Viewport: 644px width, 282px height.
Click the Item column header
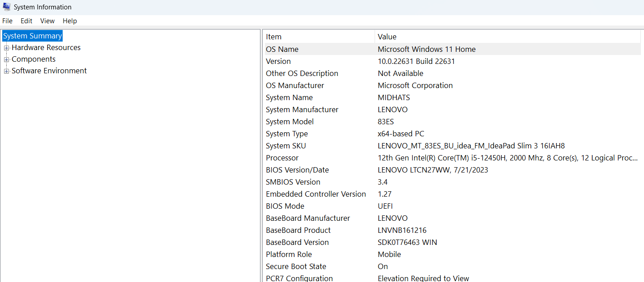319,37
